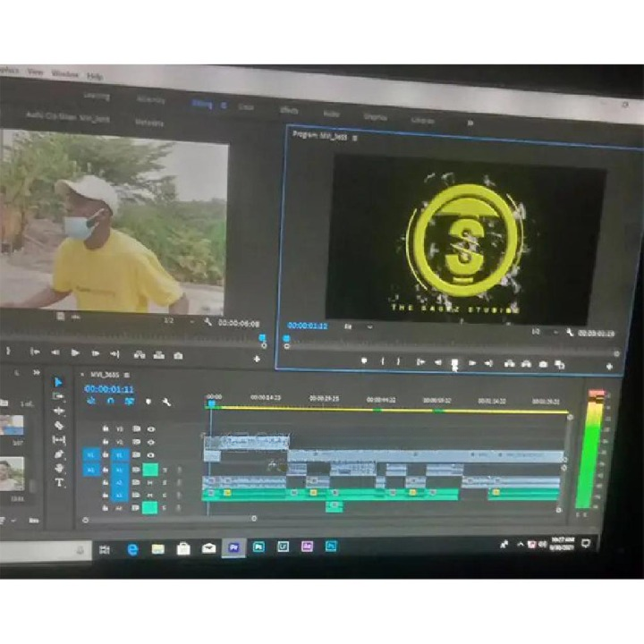Toggle A2 track targeting
Image resolution: width=644 pixels, height=644 pixels.
[x=120, y=483]
